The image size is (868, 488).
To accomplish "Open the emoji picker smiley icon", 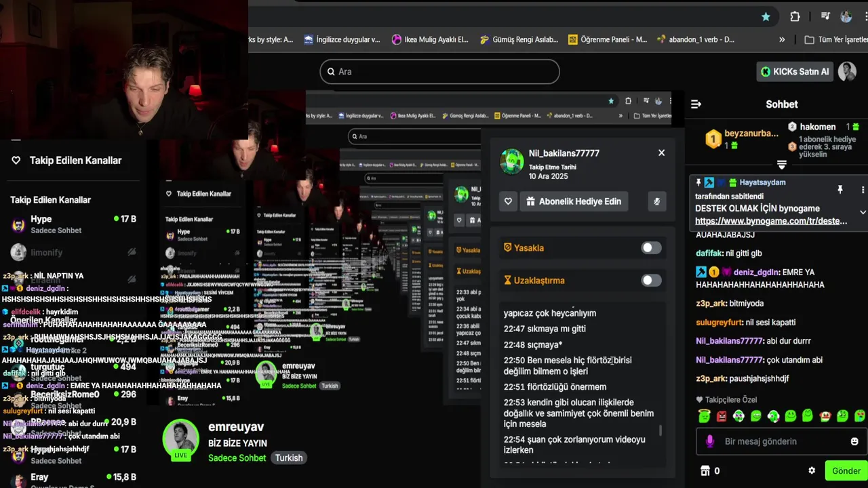I will 854,441.
